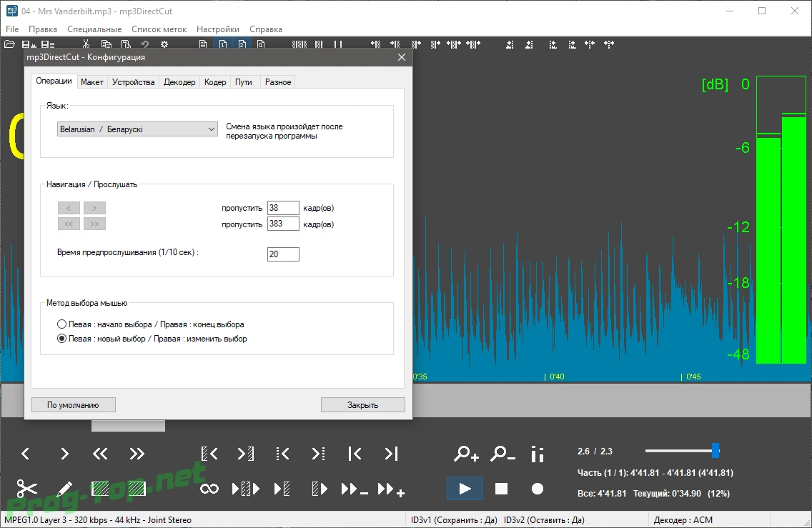The width and height of the screenshot is (812, 528).
Task: Toggle loop playback with the infinity icon
Action: click(209, 489)
